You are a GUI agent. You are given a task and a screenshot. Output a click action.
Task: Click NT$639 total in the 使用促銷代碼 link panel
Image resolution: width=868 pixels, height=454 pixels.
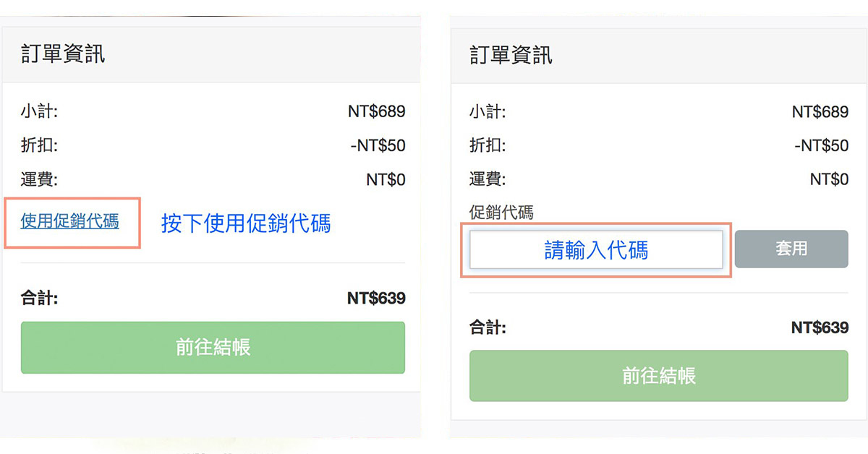point(376,298)
